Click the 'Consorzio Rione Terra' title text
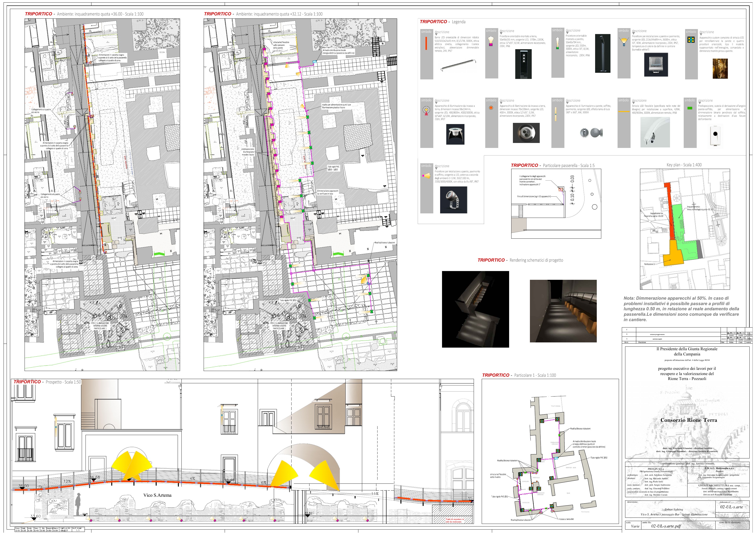Image resolution: width=756 pixels, height=535 pixels. [x=688, y=420]
